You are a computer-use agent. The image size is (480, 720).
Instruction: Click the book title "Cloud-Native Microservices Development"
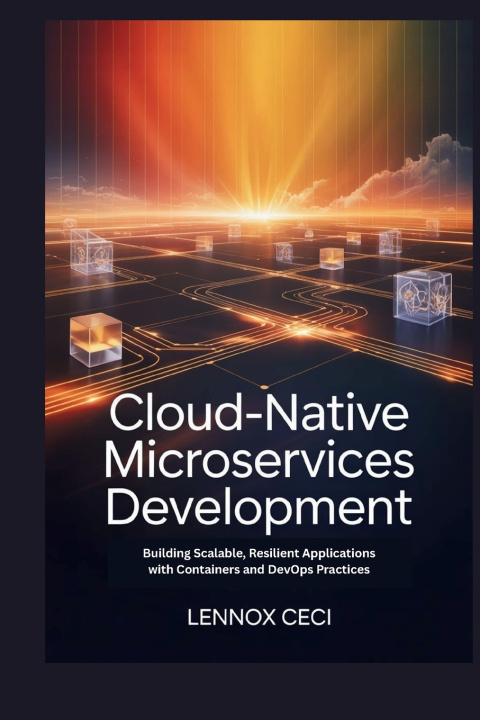point(259,461)
